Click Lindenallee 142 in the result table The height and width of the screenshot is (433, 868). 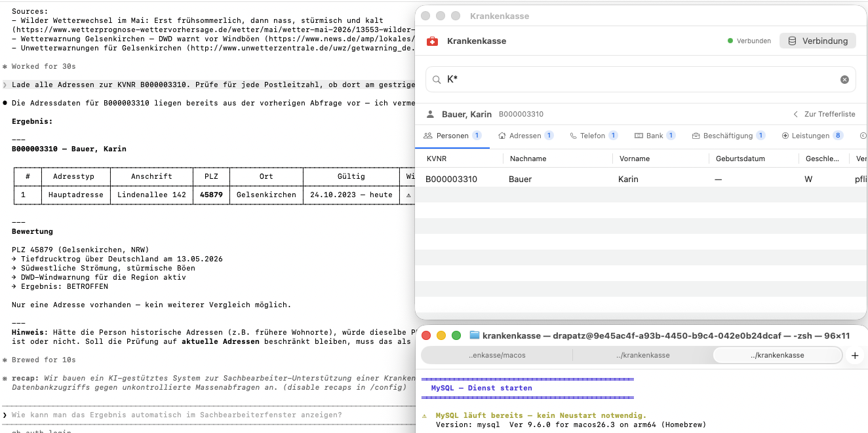151,195
